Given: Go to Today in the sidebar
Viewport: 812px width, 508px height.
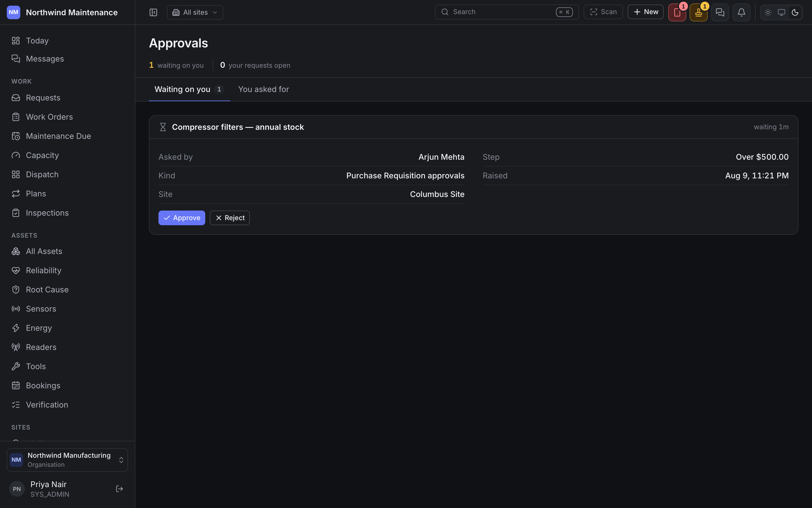Looking at the screenshot, I should pyautogui.click(x=67, y=41).
